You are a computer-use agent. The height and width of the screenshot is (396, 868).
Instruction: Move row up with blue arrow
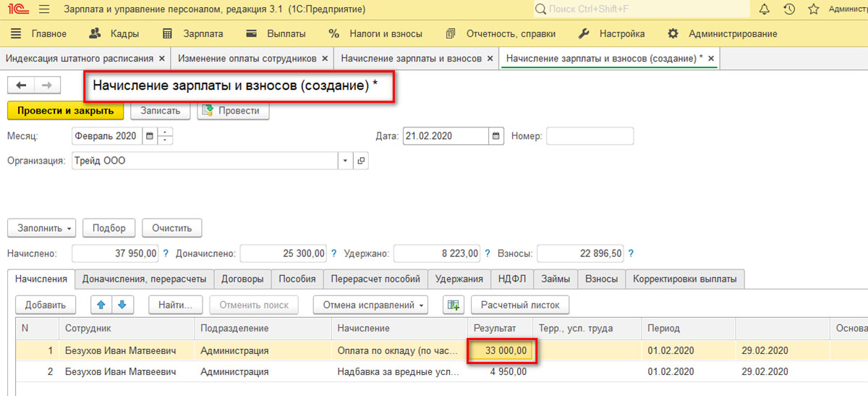(x=101, y=305)
